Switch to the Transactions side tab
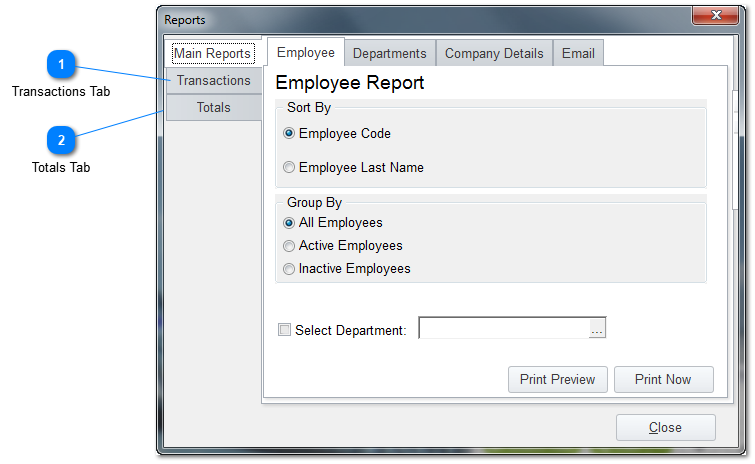755x464 pixels. (x=213, y=80)
